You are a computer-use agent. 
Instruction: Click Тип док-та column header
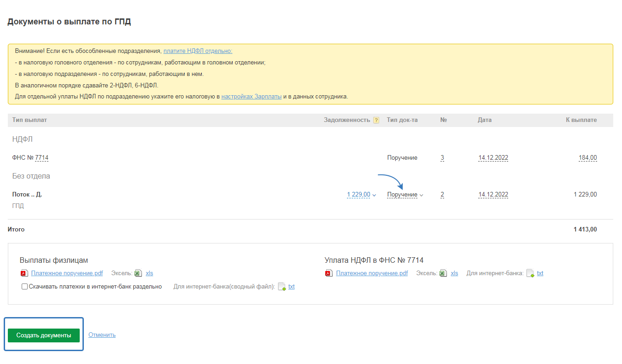(x=402, y=120)
